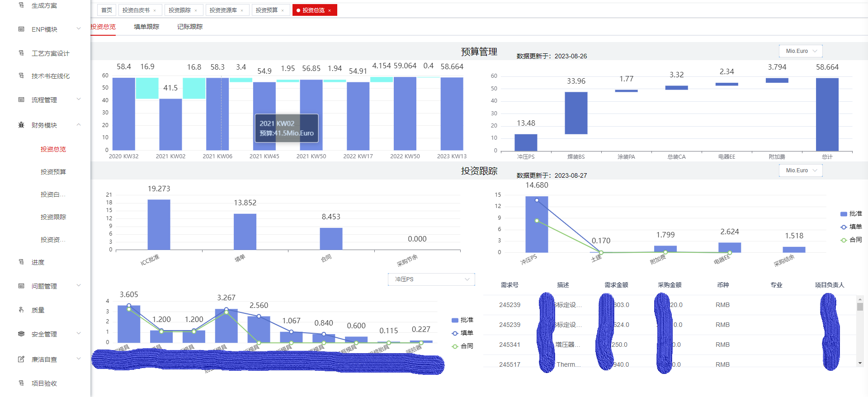Toggle 批准 legend in 冲压PS chart
The width and height of the screenshot is (868, 397).
pos(462,320)
